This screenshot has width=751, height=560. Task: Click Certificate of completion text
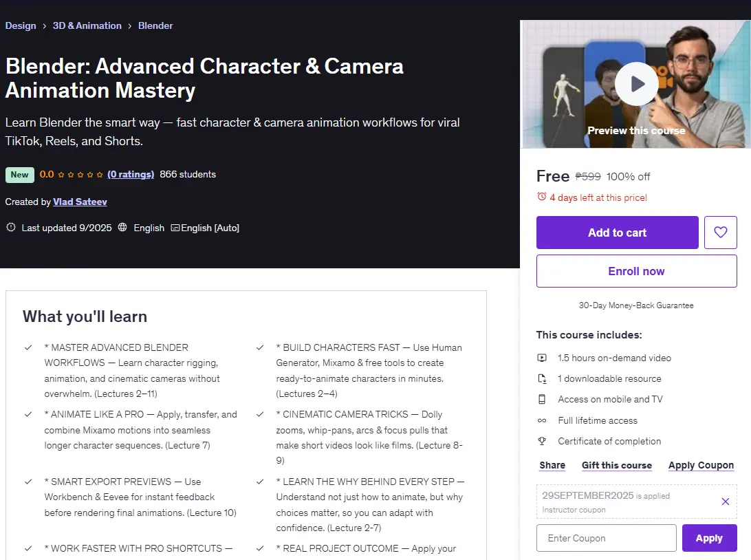[x=609, y=441]
